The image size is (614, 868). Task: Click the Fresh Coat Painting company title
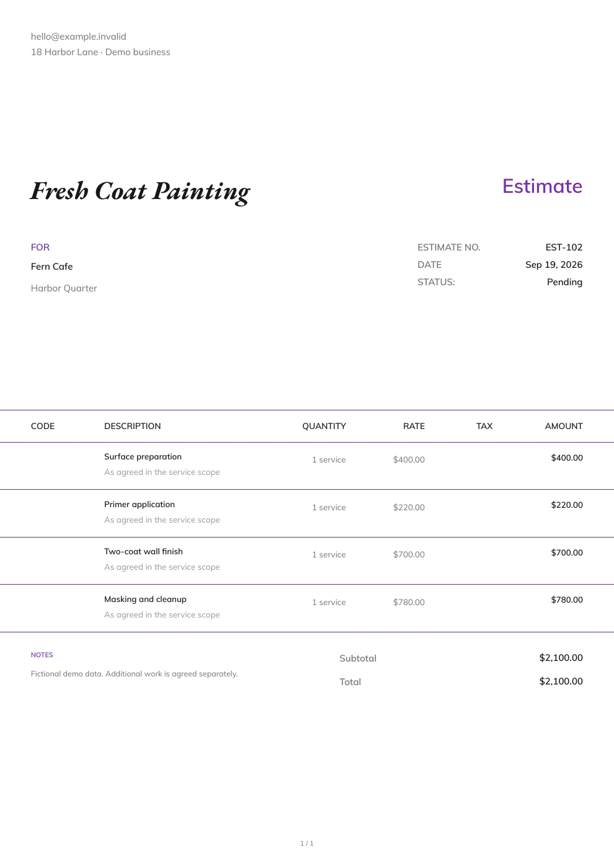coord(140,192)
